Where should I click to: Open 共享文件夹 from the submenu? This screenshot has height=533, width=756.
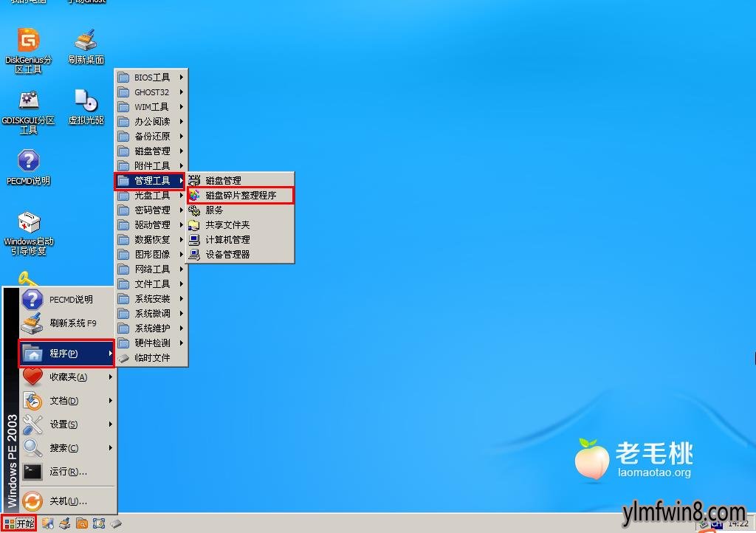click(240, 224)
